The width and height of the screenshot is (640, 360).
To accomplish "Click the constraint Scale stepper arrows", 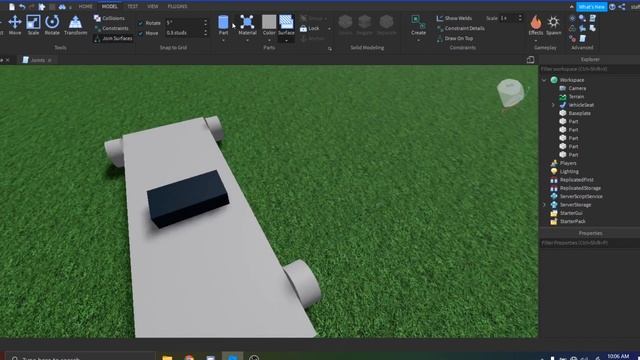I will coord(520,18).
